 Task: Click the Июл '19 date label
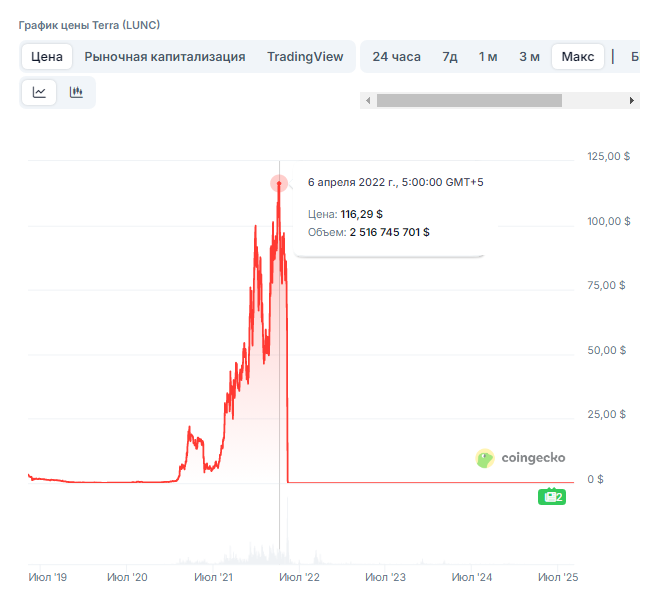48,577
